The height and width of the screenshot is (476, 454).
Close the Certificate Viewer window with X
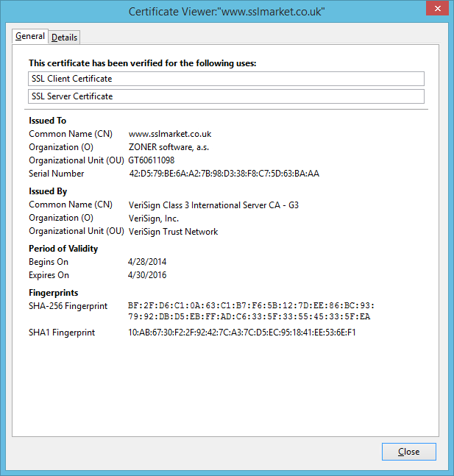point(437,9)
